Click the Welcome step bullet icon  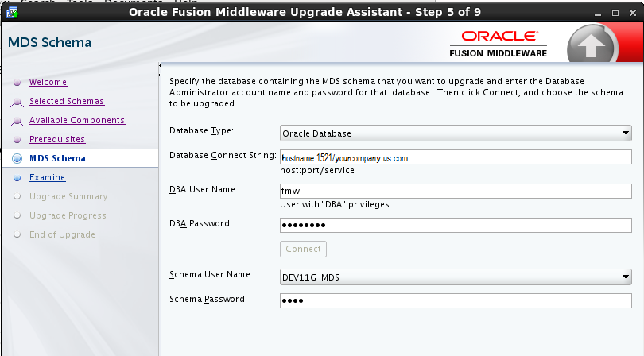click(x=17, y=83)
